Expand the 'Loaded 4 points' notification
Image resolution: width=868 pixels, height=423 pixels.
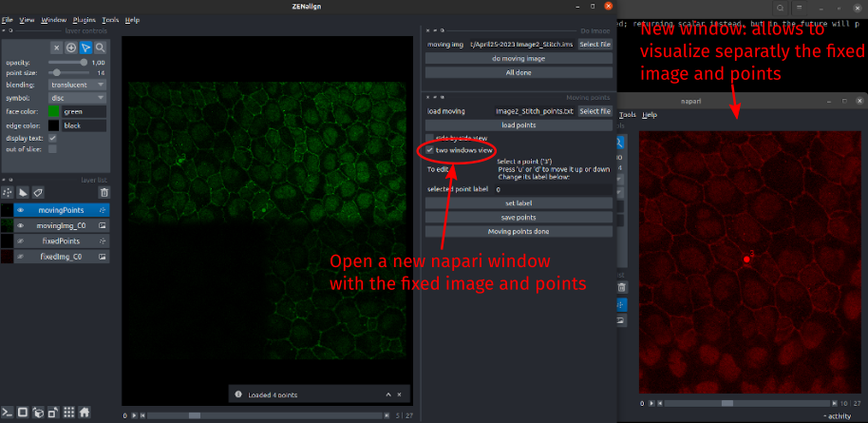tap(388, 394)
